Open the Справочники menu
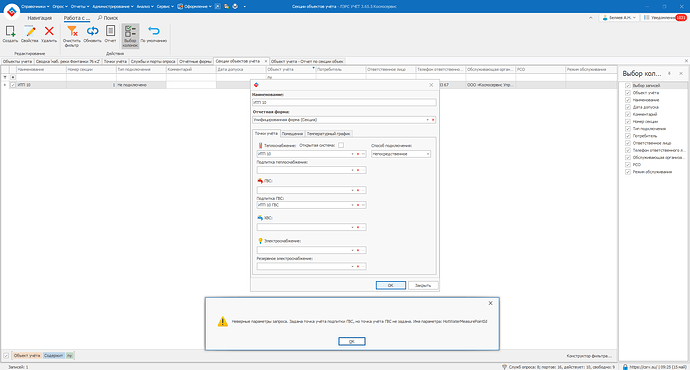Image resolution: width=690 pixels, height=370 pixels. pos(35,6)
